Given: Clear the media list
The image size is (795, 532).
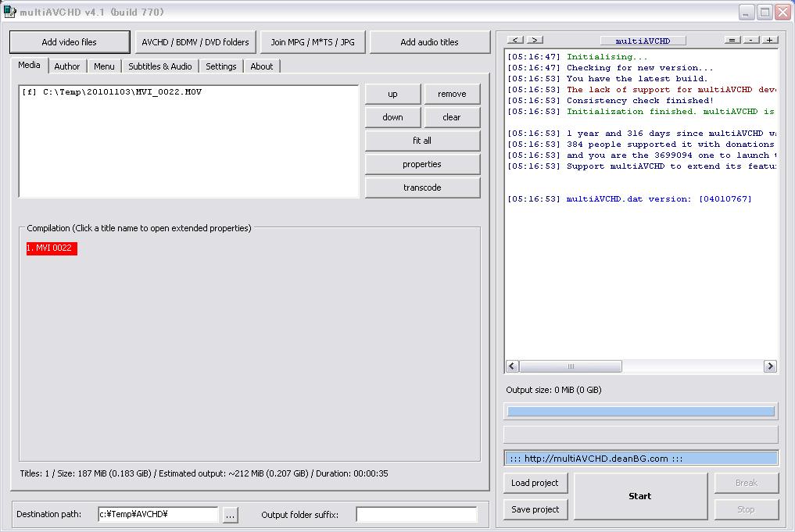Looking at the screenshot, I should [452, 117].
